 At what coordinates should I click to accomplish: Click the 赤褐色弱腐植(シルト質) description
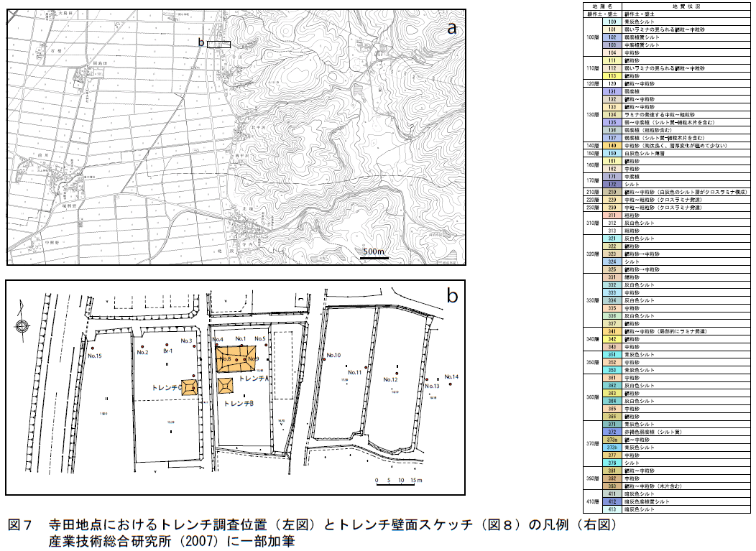tap(653, 432)
